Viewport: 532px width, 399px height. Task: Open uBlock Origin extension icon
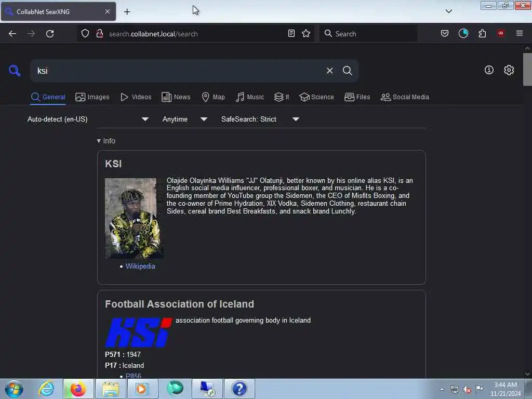point(500,33)
